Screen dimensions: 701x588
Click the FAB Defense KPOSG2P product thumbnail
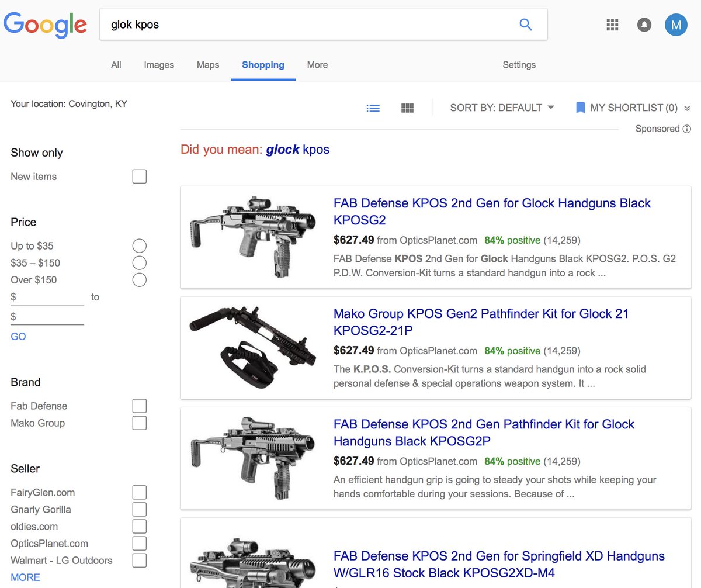pyautogui.click(x=252, y=458)
